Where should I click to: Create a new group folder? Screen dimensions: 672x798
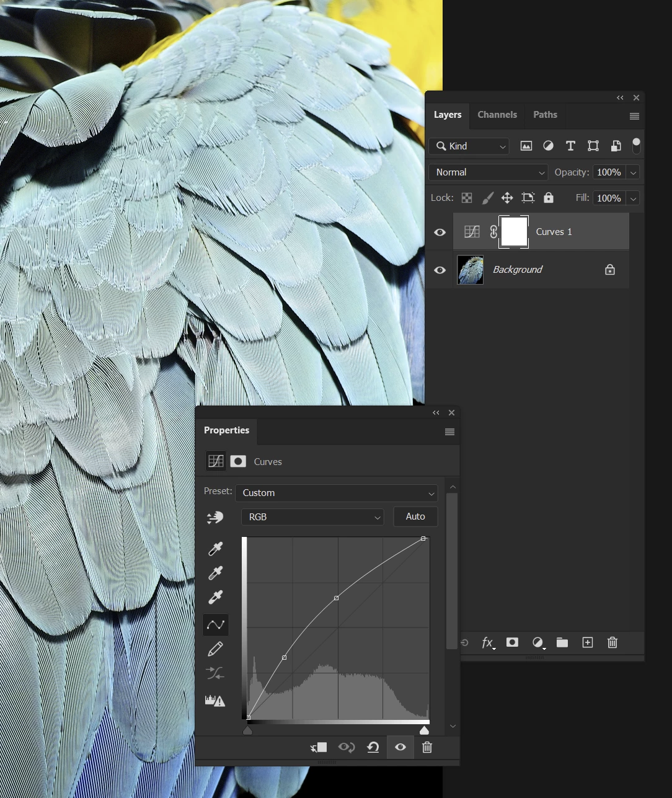562,642
